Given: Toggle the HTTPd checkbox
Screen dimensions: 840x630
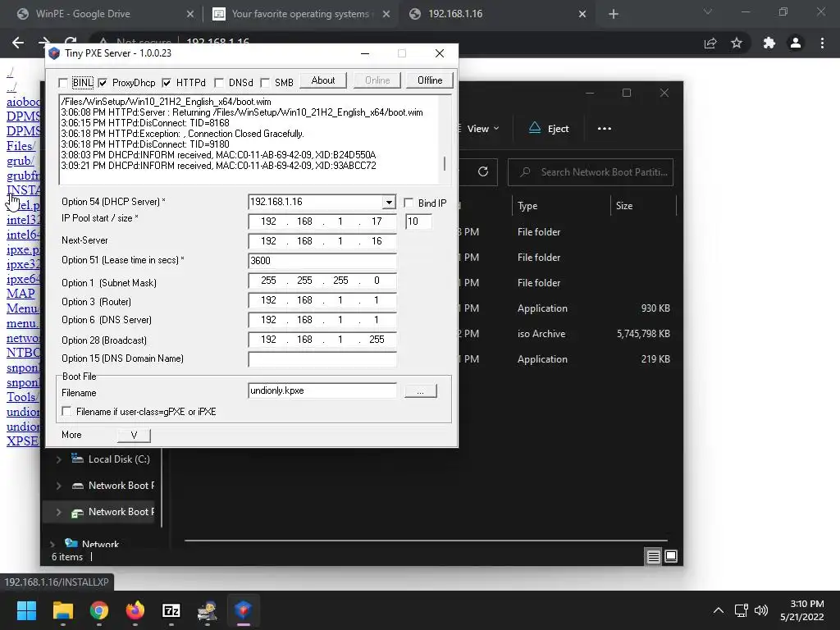Looking at the screenshot, I should (x=167, y=83).
